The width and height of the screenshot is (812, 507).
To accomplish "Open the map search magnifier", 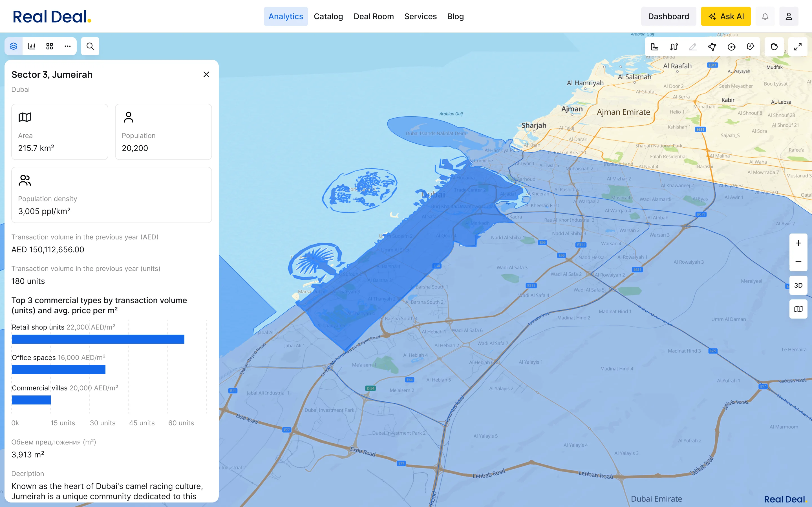I will click(x=90, y=46).
